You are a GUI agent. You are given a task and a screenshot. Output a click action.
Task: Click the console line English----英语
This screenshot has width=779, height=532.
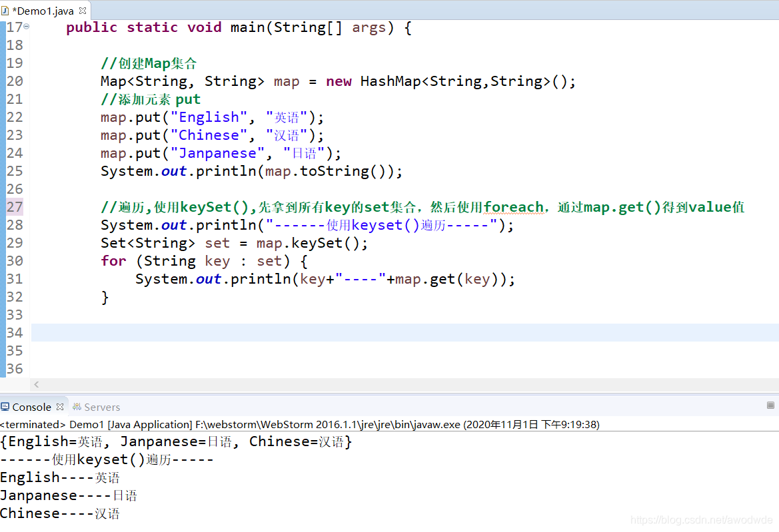click(60, 477)
